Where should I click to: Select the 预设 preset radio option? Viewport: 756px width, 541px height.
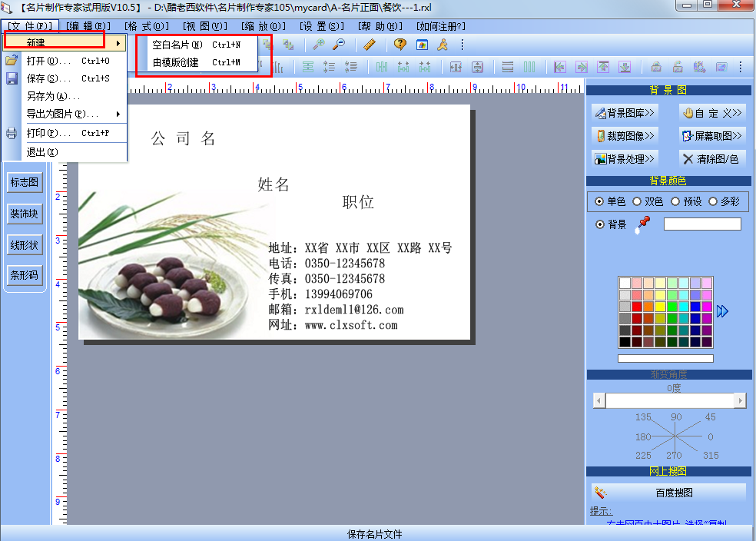[675, 201]
